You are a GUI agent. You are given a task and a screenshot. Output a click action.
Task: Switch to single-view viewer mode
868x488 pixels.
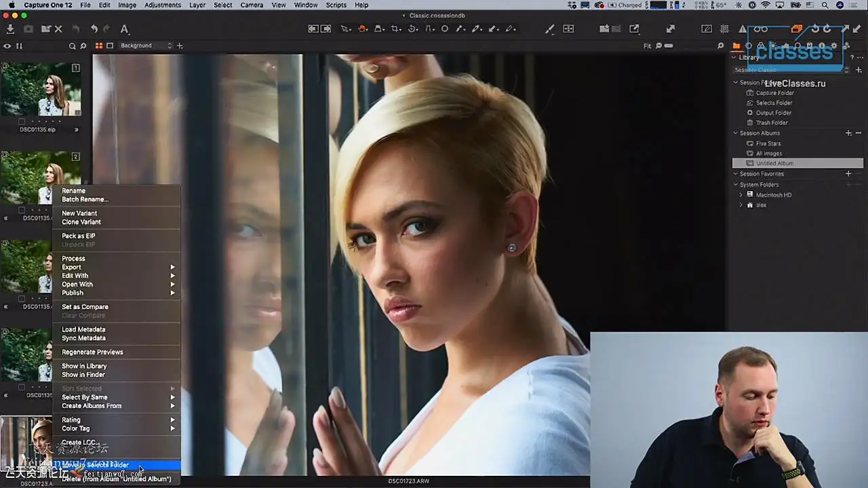[110, 45]
